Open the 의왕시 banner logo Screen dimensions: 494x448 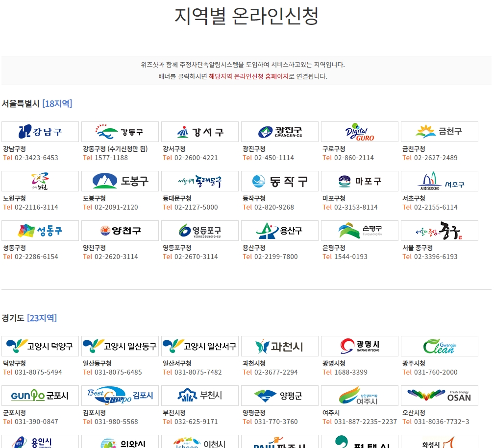[120, 442]
